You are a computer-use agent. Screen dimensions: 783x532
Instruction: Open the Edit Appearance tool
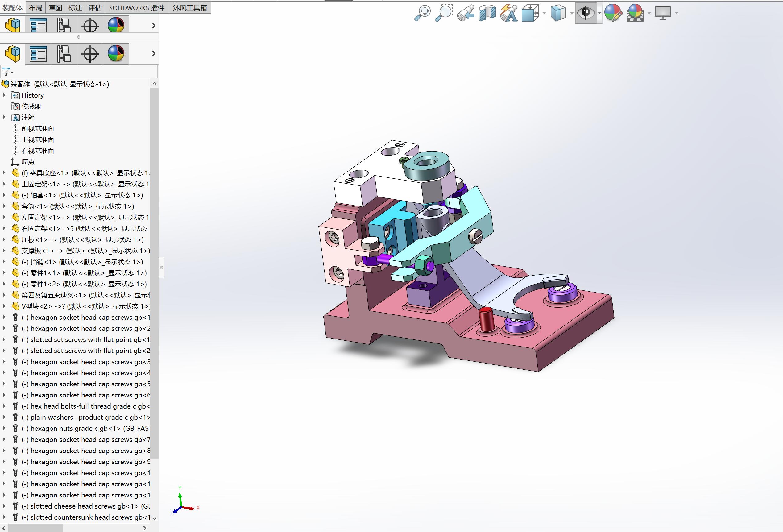click(613, 13)
